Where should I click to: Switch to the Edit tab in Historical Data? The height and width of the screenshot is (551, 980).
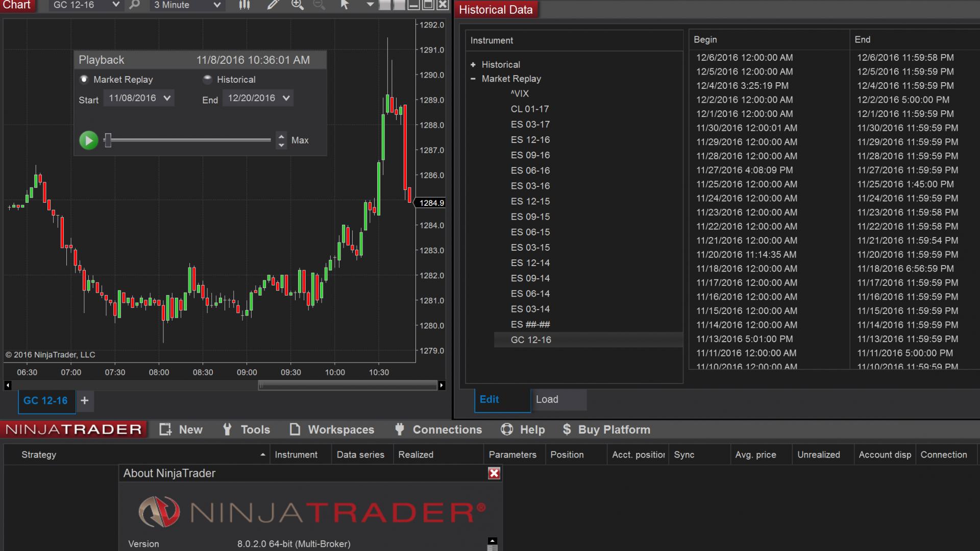point(502,400)
